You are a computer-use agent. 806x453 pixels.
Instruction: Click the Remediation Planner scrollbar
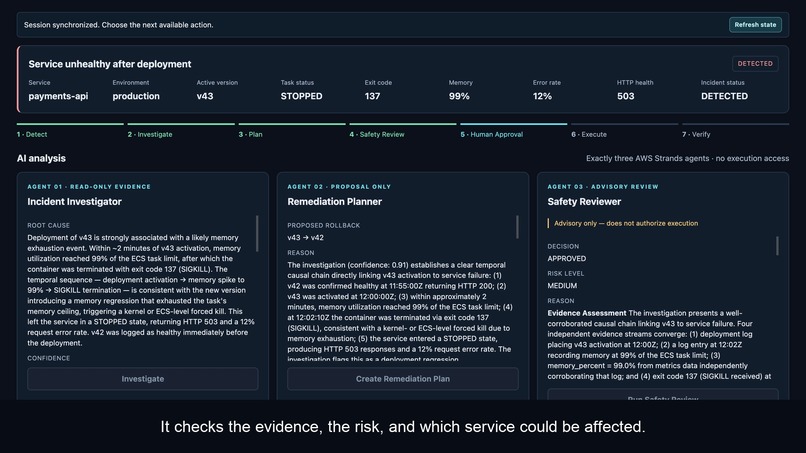(517, 227)
